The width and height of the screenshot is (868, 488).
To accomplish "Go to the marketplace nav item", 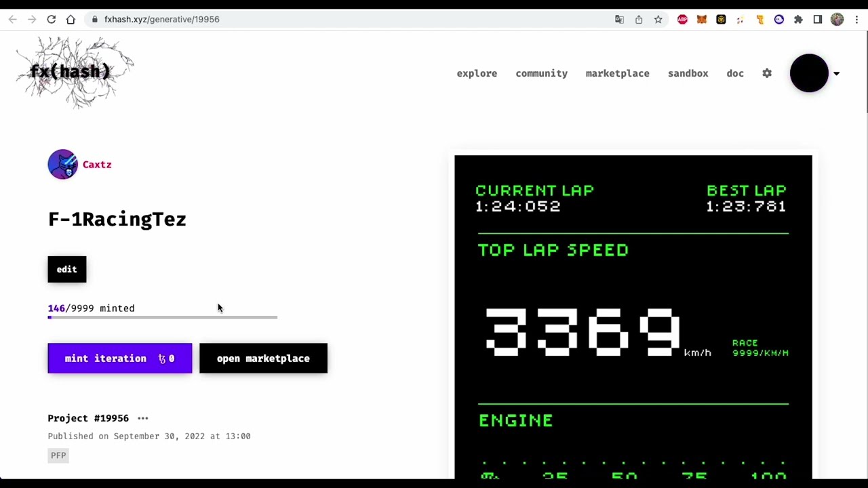I will point(617,73).
